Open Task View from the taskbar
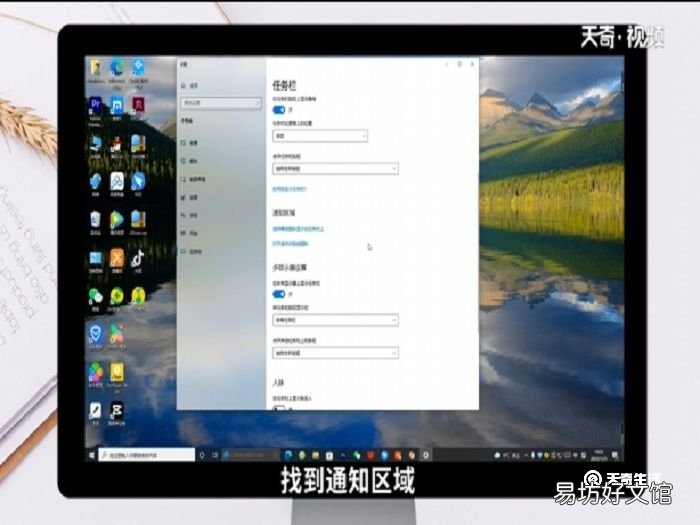 215,455
